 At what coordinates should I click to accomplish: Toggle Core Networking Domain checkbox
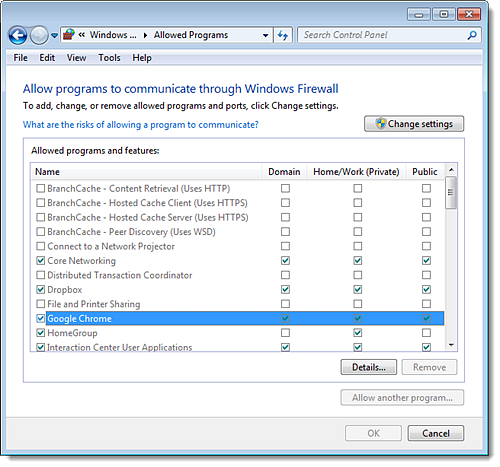point(285,260)
